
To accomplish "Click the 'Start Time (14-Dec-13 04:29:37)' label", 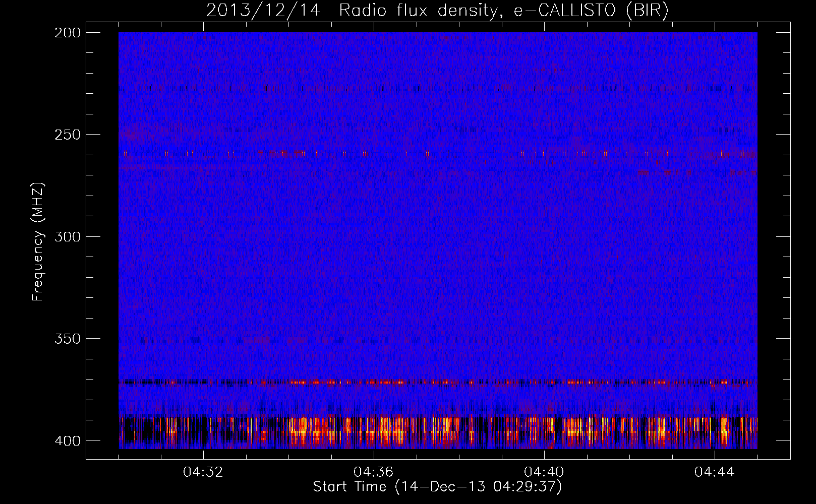I will pyautogui.click(x=437, y=487).
